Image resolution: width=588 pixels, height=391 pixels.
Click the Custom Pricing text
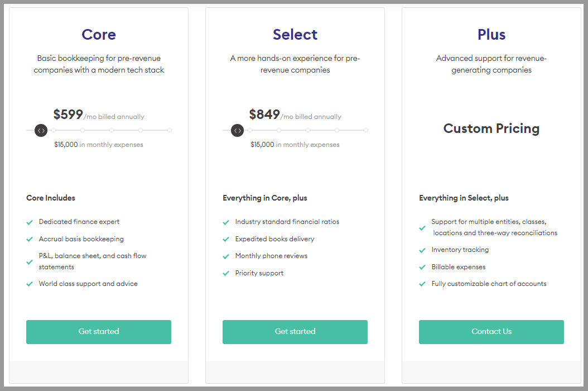(491, 128)
